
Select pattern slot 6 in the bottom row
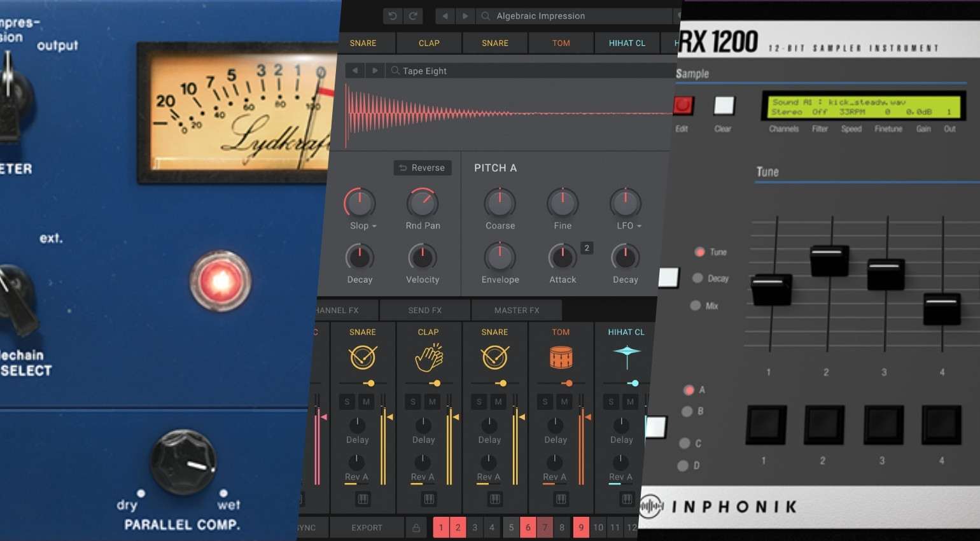pyautogui.click(x=528, y=528)
